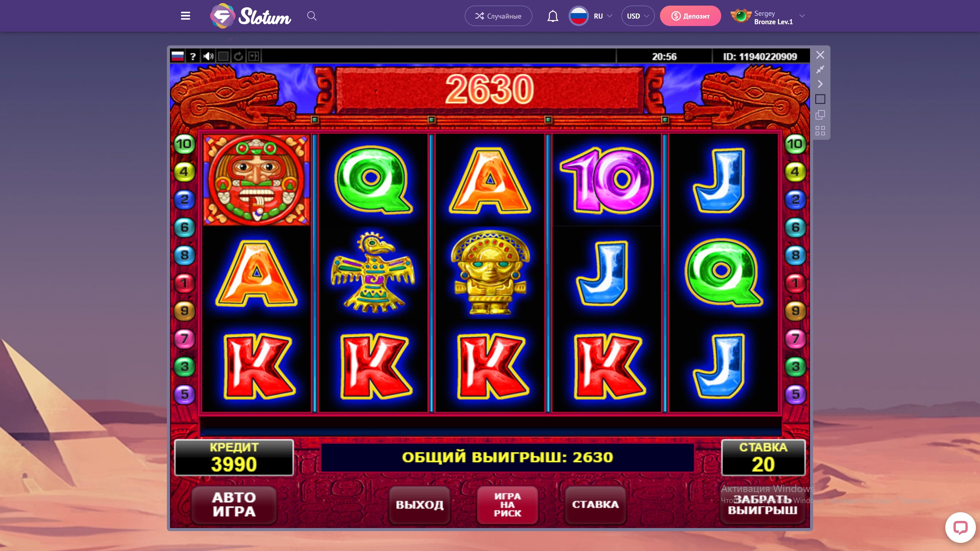Open the notifications bell

coord(553,16)
